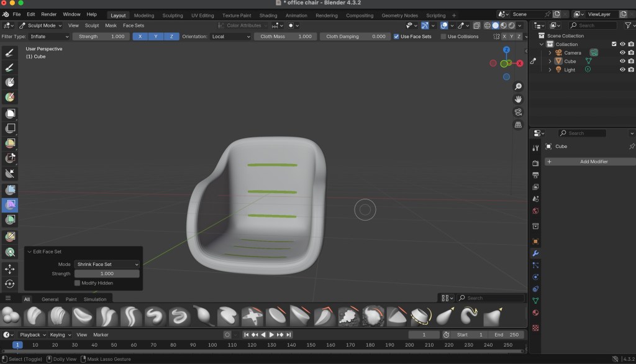This screenshot has height=364, width=636.
Task: Expand the Camera item in outliner
Action: click(x=550, y=53)
